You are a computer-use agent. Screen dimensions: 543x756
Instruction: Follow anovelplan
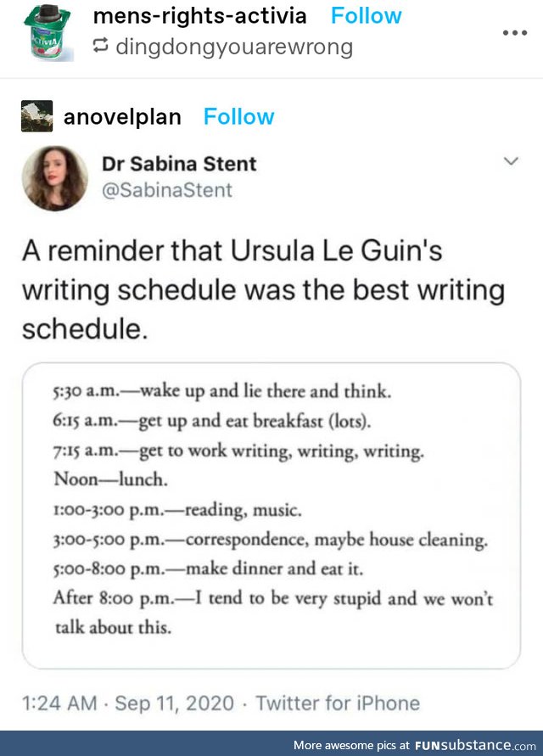click(x=238, y=117)
